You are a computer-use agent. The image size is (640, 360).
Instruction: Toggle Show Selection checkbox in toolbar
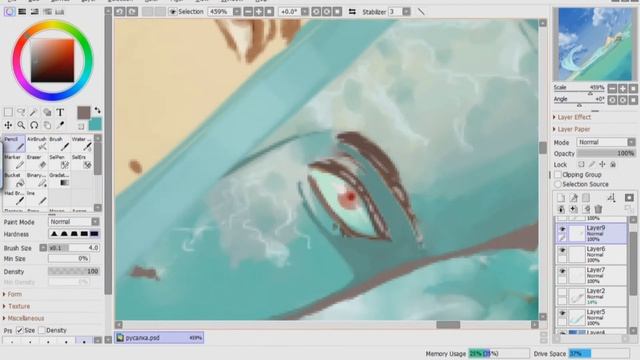pyautogui.click(x=173, y=12)
